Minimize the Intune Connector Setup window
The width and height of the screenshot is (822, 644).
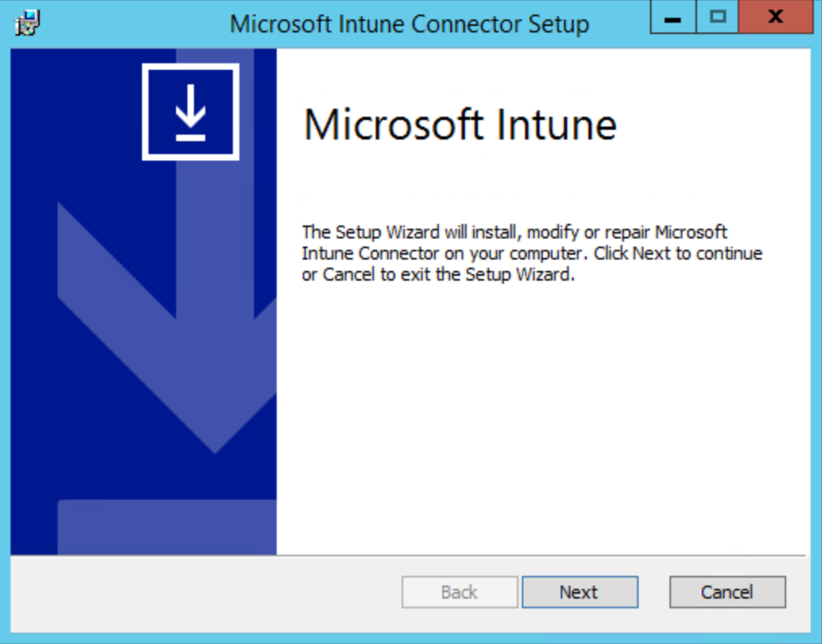pos(673,18)
